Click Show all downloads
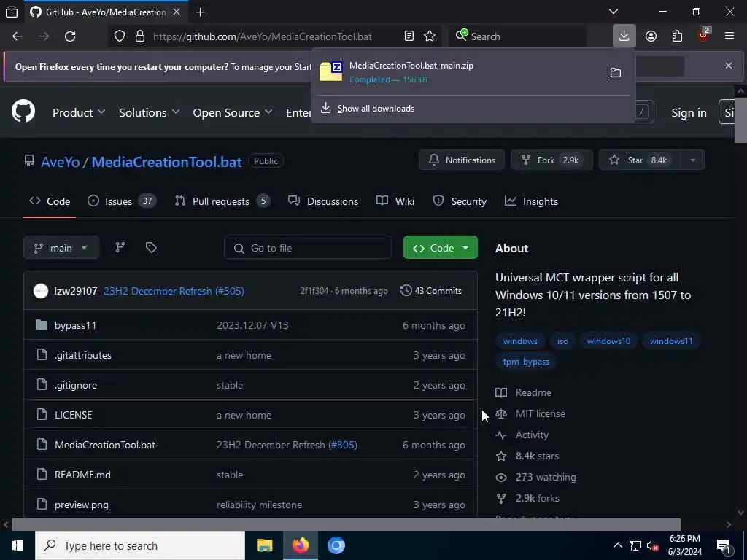The image size is (747, 560). point(376,109)
